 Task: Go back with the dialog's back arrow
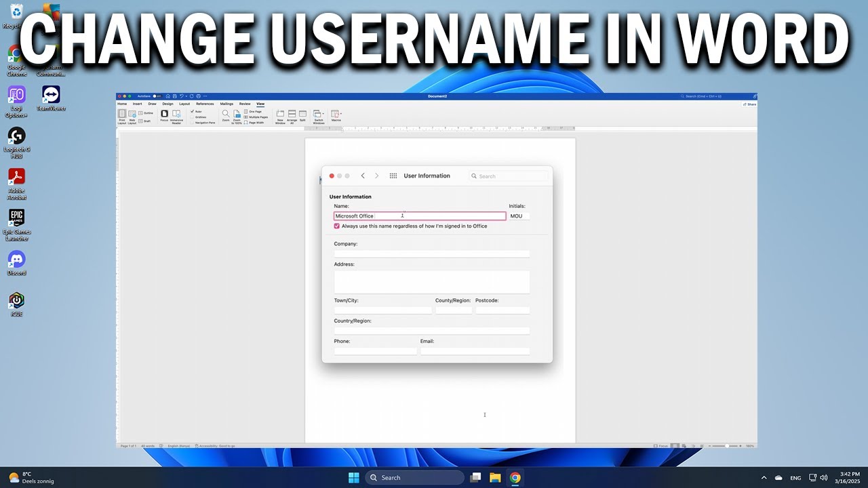pos(363,176)
